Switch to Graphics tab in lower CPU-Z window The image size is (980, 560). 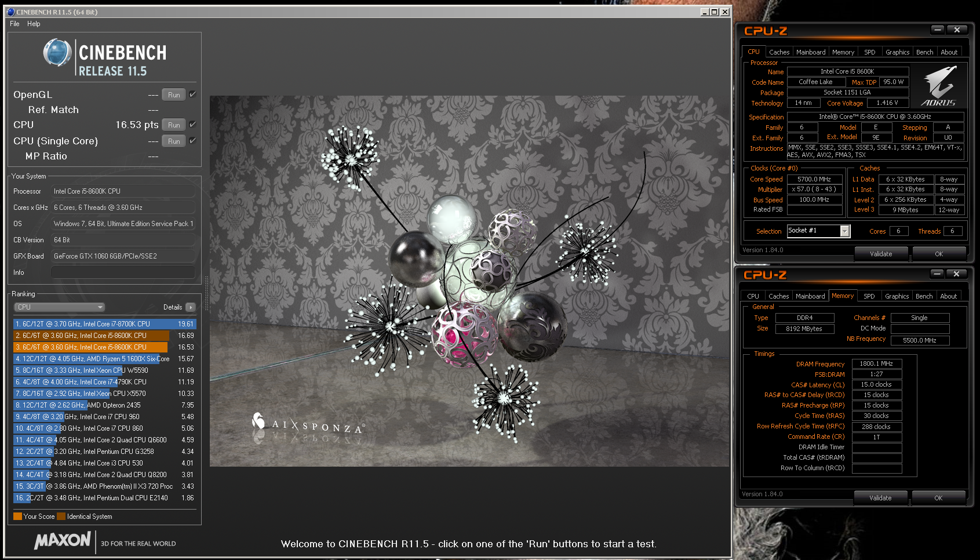(x=897, y=296)
